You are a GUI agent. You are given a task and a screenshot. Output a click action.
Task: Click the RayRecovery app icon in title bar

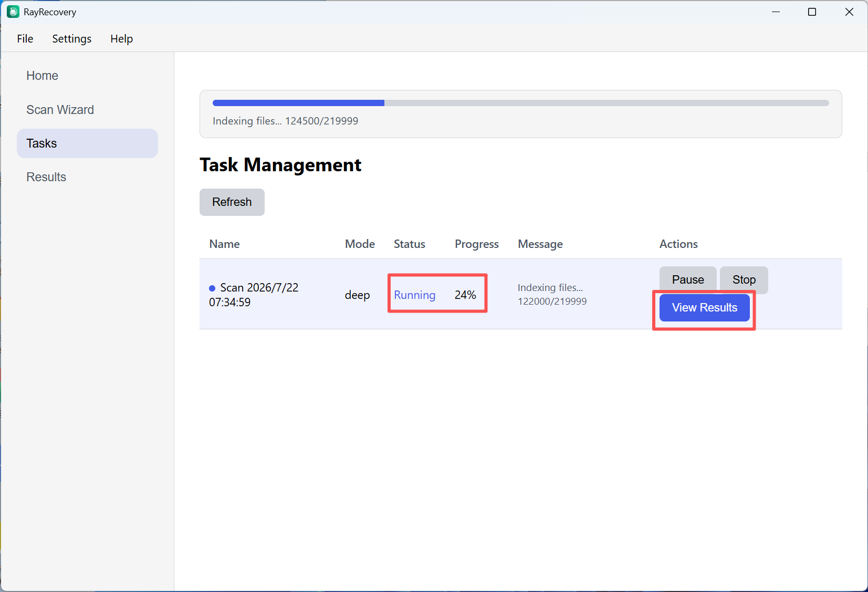pyautogui.click(x=13, y=12)
